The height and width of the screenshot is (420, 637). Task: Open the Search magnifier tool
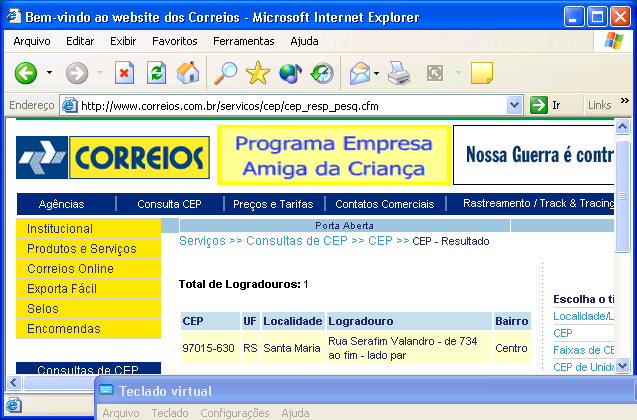[x=227, y=73]
